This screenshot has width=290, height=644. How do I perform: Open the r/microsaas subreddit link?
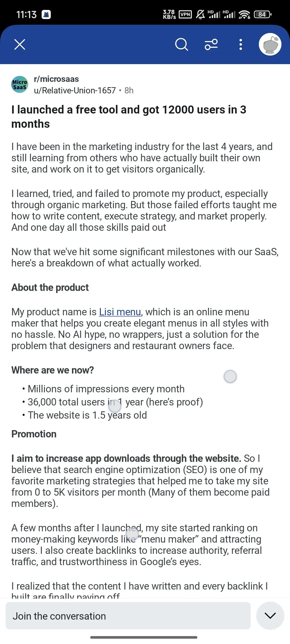pyautogui.click(x=56, y=79)
